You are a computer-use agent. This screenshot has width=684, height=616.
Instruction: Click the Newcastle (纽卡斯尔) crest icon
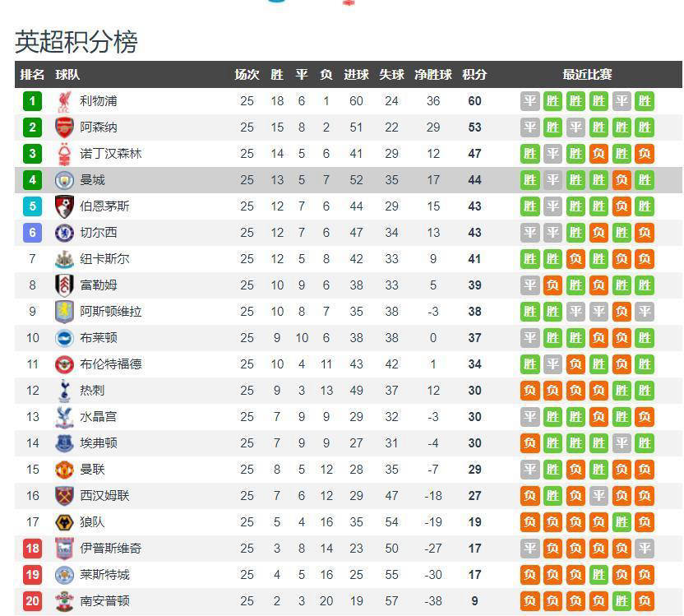(x=64, y=259)
